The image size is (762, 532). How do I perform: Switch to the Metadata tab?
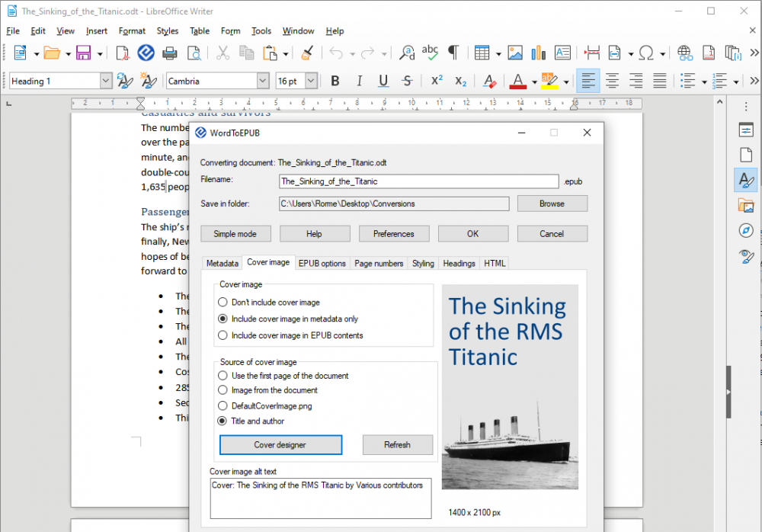pos(222,263)
